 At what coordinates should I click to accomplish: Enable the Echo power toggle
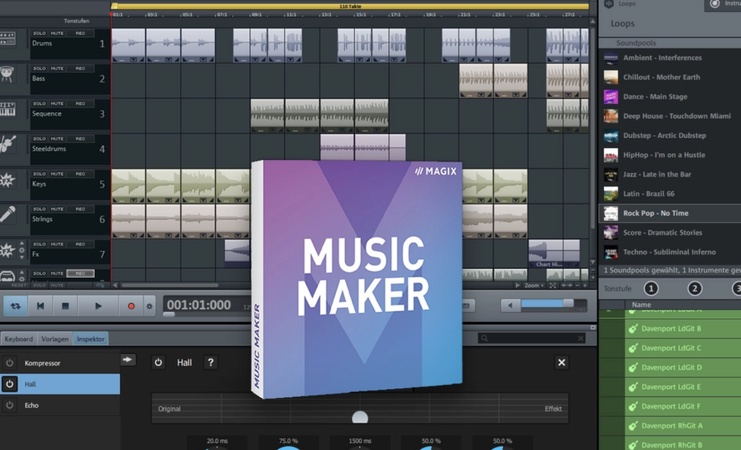click(9, 405)
